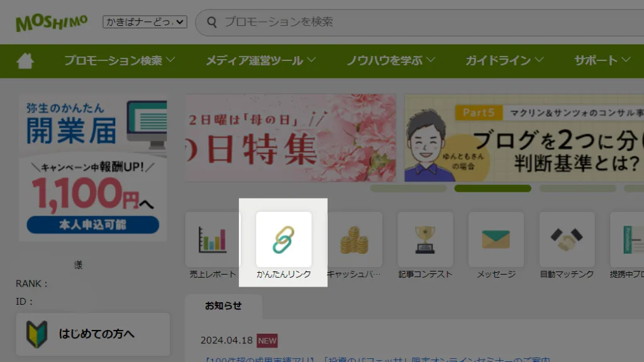The width and height of the screenshot is (644, 362).
Task: Expand the ガイドライン menu
Action: (x=504, y=61)
